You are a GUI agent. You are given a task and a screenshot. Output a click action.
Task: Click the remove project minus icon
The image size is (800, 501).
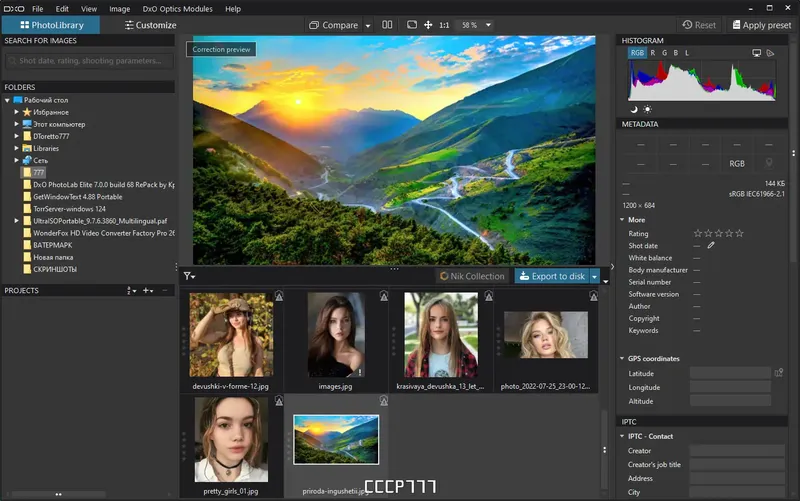[165, 291]
